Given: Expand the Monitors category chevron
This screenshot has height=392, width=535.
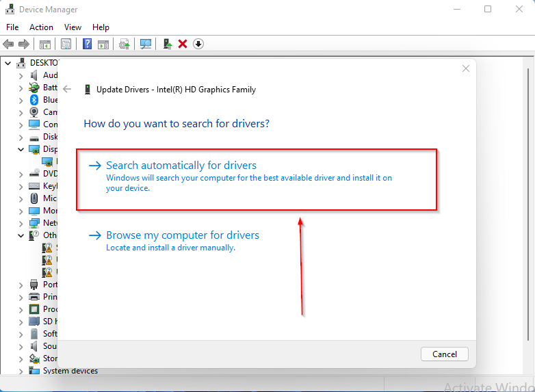Looking at the screenshot, I should 21,211.
